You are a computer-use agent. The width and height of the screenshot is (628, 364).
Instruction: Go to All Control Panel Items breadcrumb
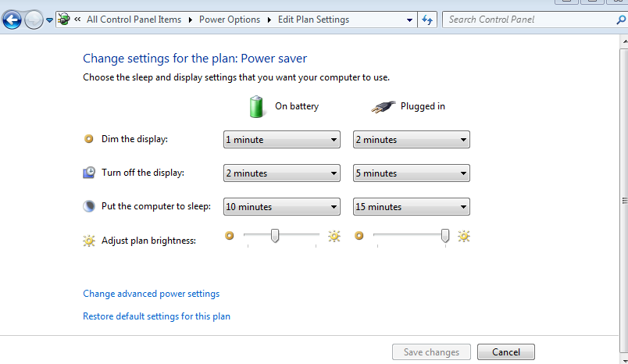pos(134,20)
